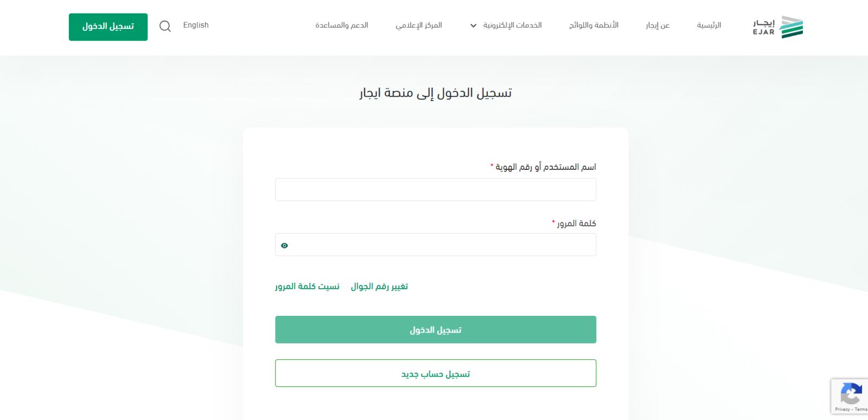
Task: Select الدعم والمساعدة from the header
Action: (x=341, y=25)
